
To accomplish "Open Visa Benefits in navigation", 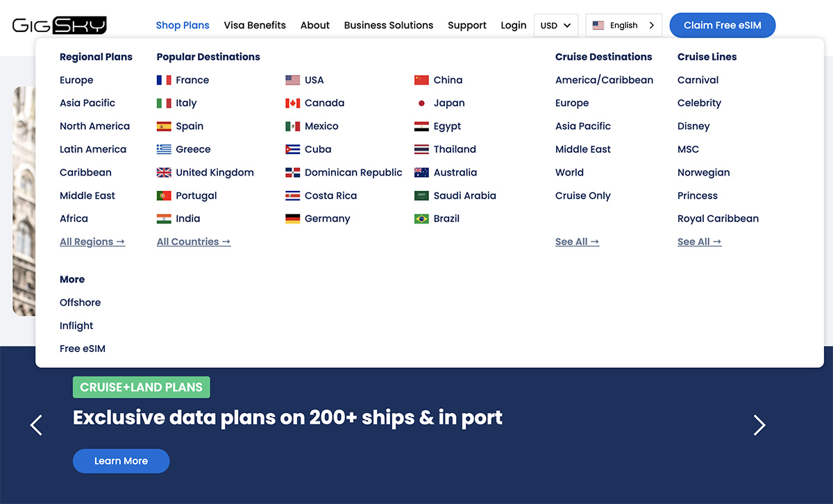I will [255, 25].
